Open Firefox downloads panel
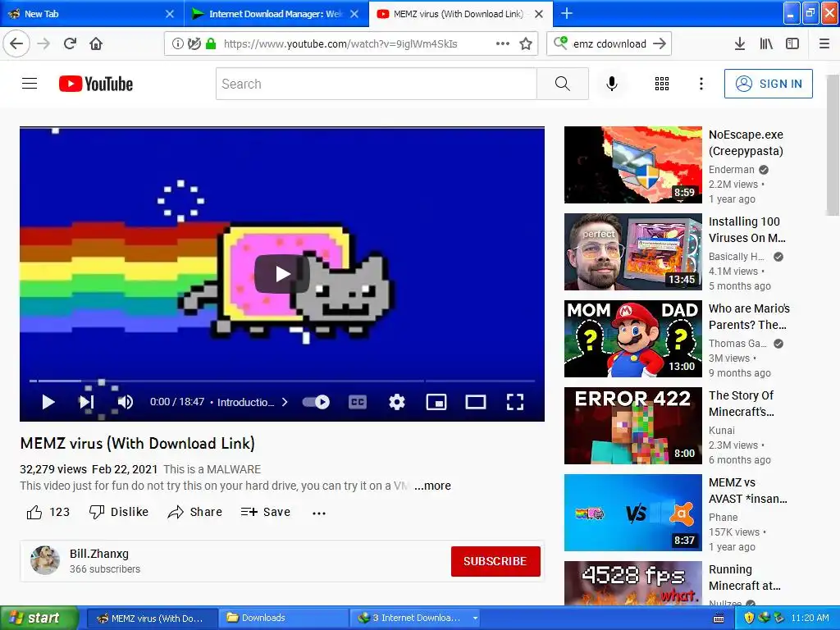The image size is (840, 630). (x=739, y=43)
